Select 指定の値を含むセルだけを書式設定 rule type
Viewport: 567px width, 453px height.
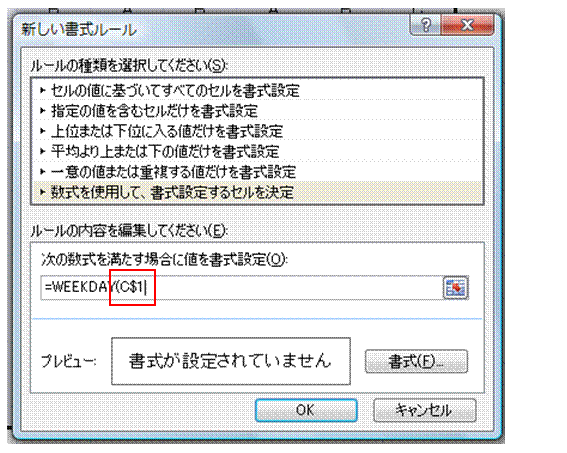coord(257,111)
